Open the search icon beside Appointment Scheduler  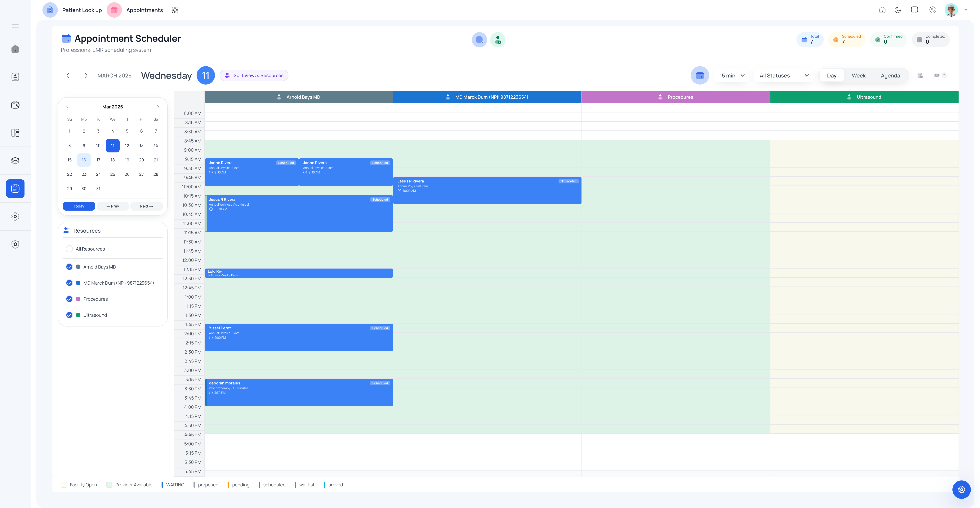click(479, 40)
